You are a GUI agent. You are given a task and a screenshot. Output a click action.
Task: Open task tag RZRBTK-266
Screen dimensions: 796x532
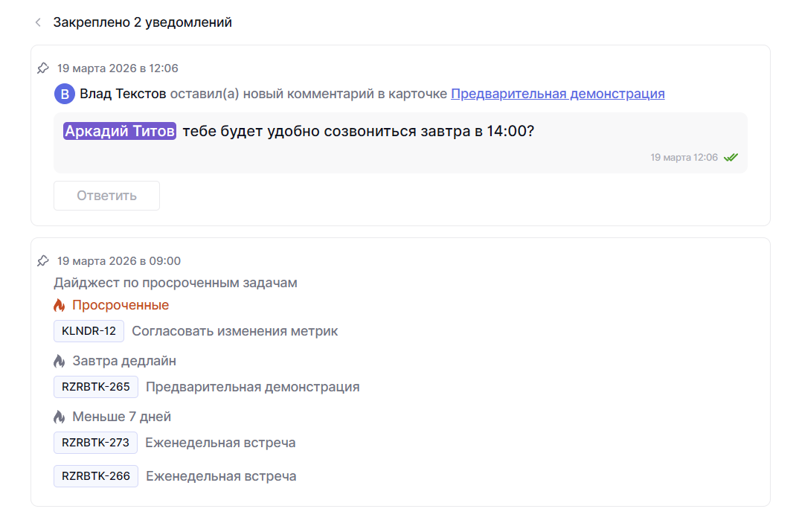95,476
